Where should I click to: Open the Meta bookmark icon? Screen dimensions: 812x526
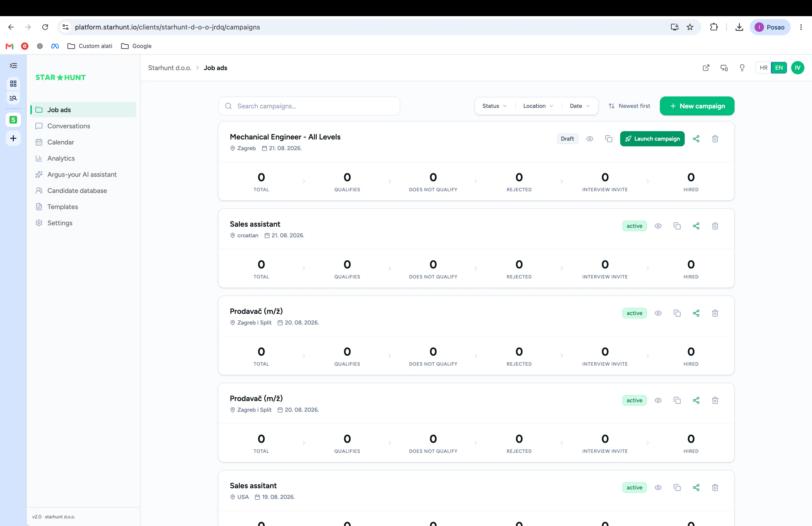point(55,46)
